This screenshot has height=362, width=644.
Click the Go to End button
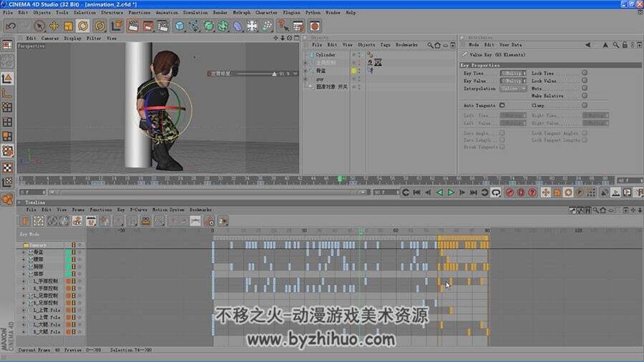tap(474, 192)
